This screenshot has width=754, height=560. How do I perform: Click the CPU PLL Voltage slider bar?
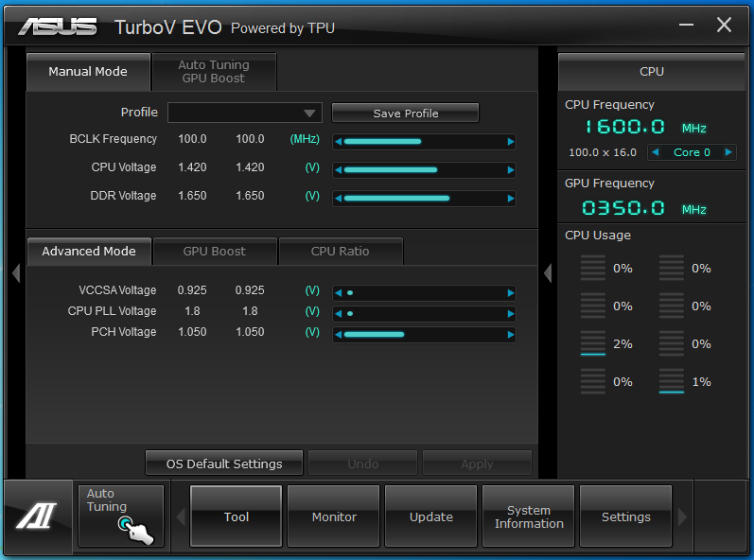pos(424,314)
